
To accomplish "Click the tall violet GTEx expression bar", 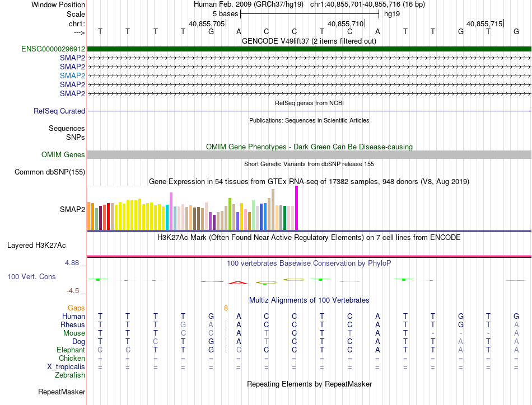I will 171,211.
